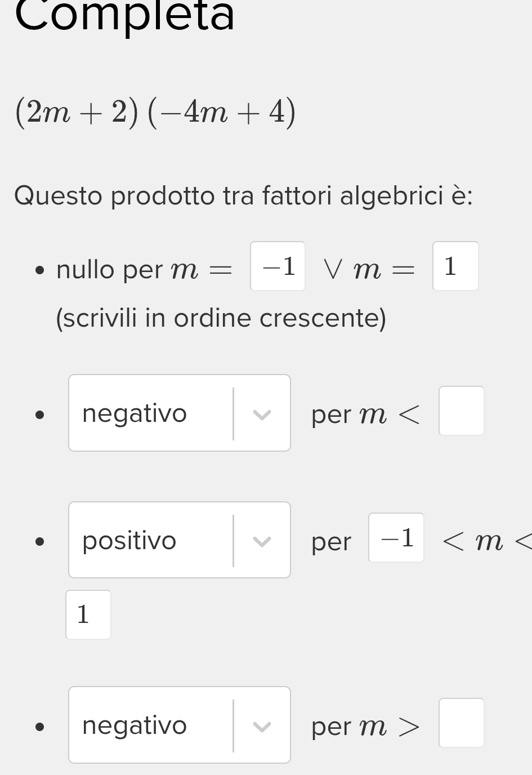Click the second zero input containing 1
Viewport: 532px width, 775px height.
point(455,266)
